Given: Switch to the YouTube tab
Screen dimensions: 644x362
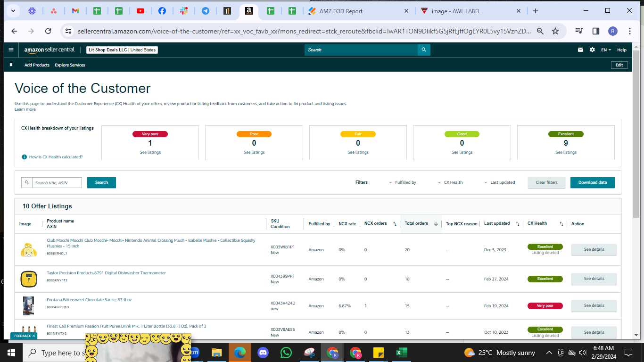Looking at the screenshot, I should (140, 11).
